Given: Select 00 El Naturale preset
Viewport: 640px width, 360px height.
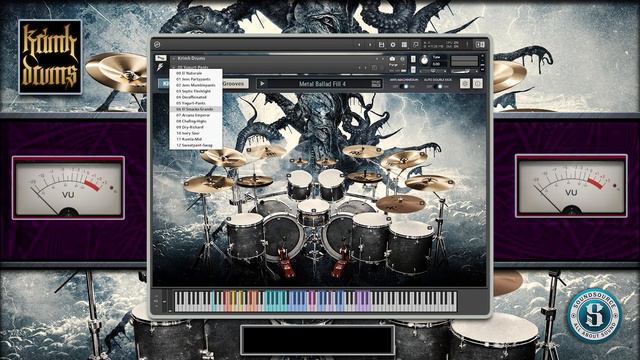Looking at the screenshot, I should click(x=196, y=73).
